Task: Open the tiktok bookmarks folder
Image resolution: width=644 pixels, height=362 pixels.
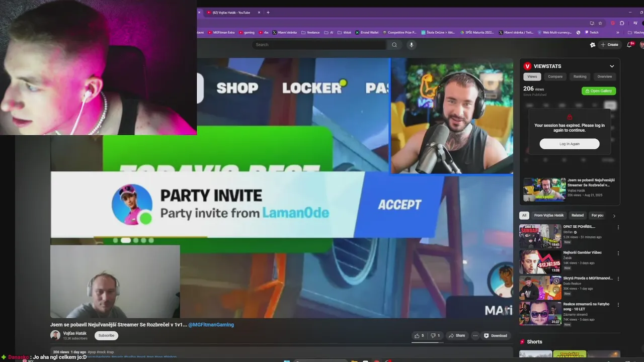Action: tap(344, 32)
